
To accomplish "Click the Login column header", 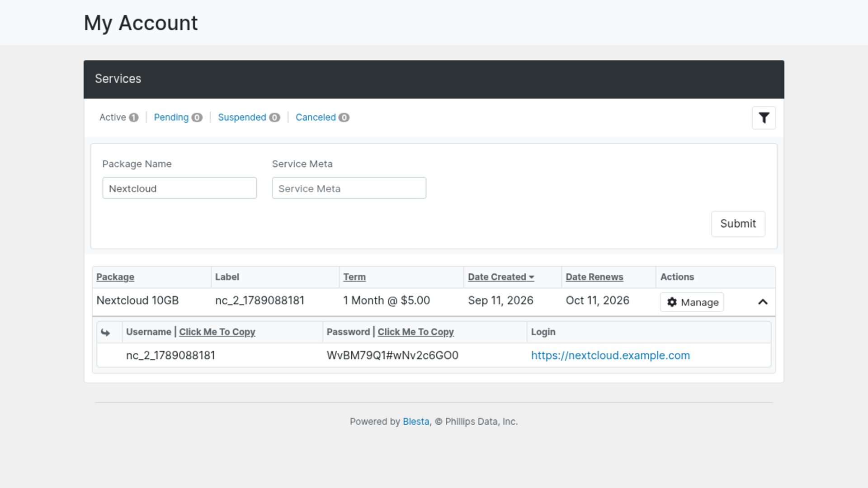I will point(543,332).
